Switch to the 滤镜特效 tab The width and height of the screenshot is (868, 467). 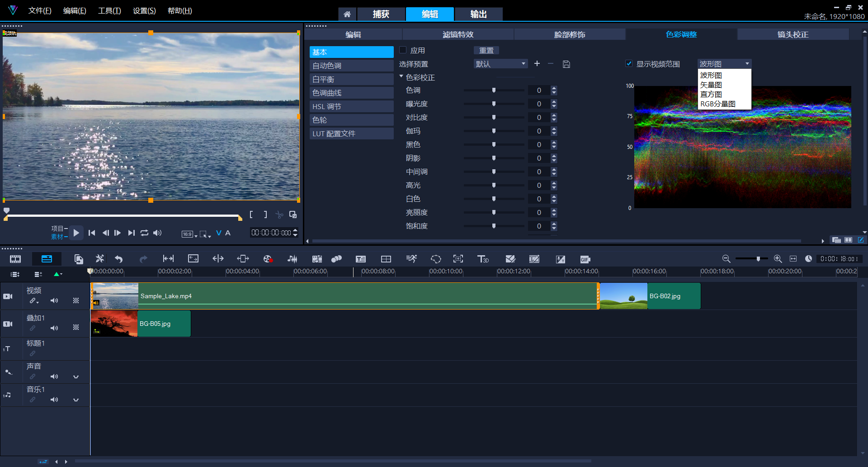(458, 34)
